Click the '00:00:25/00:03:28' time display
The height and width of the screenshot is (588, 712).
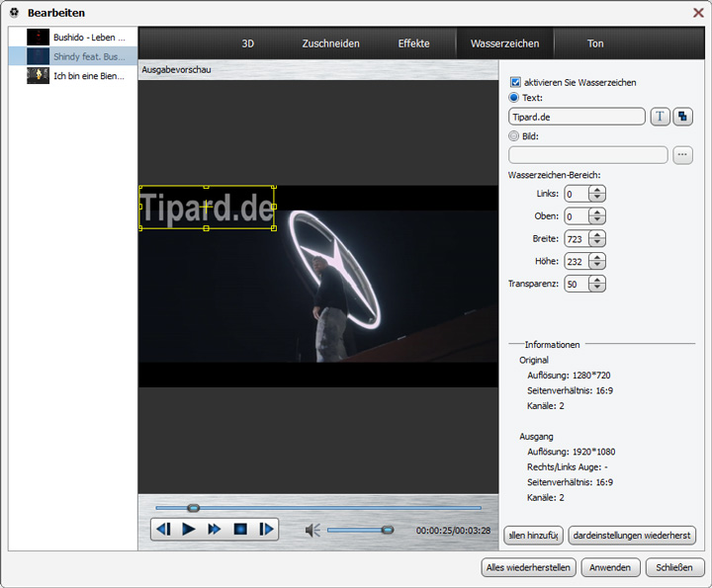(453, 531)
